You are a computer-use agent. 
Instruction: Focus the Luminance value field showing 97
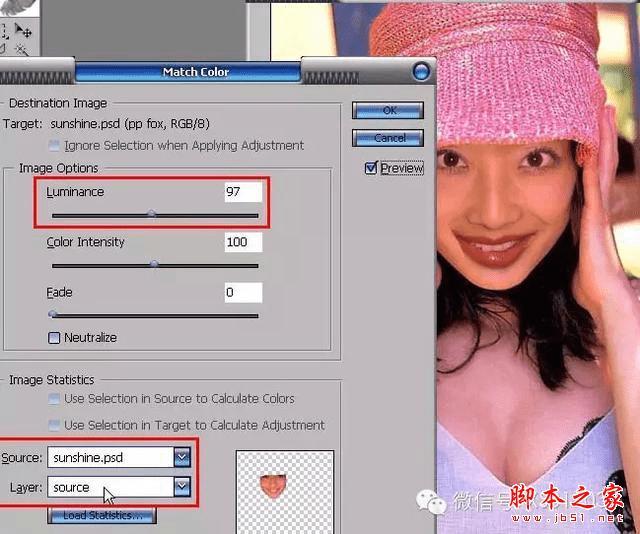point(243,192)
